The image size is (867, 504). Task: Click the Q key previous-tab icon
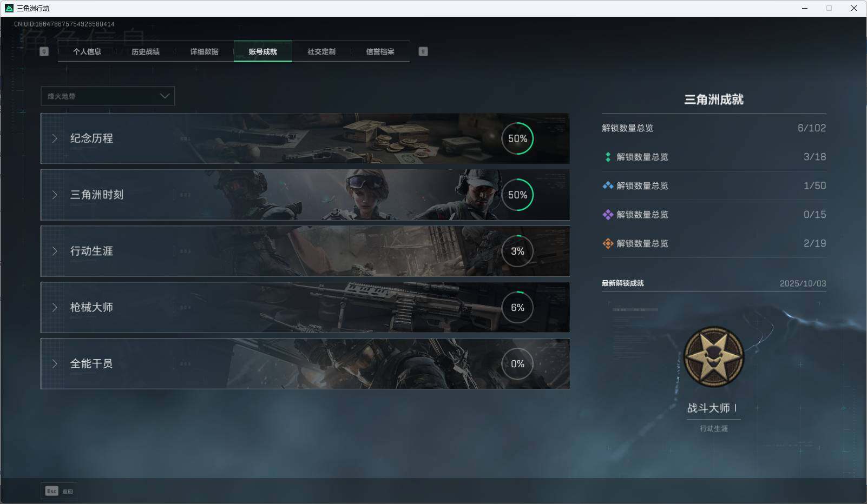(x=44, y=51)
